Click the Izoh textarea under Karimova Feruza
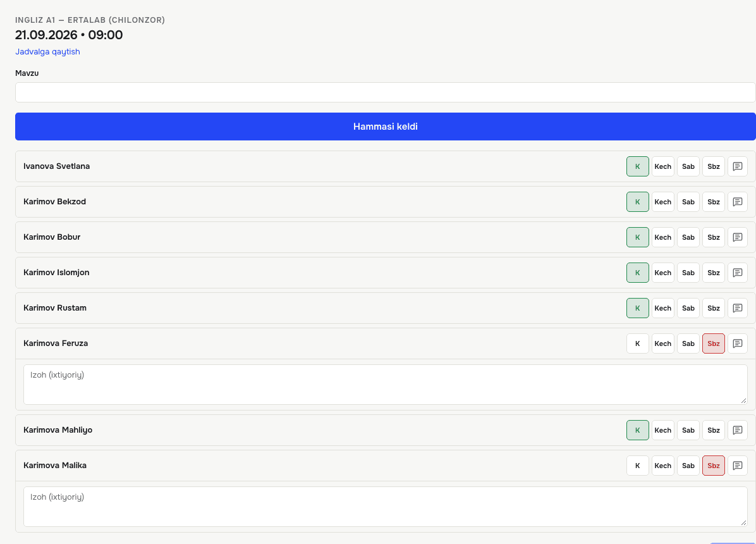The width and height of the screenshot is (756, 544). (x=385, y=384)
